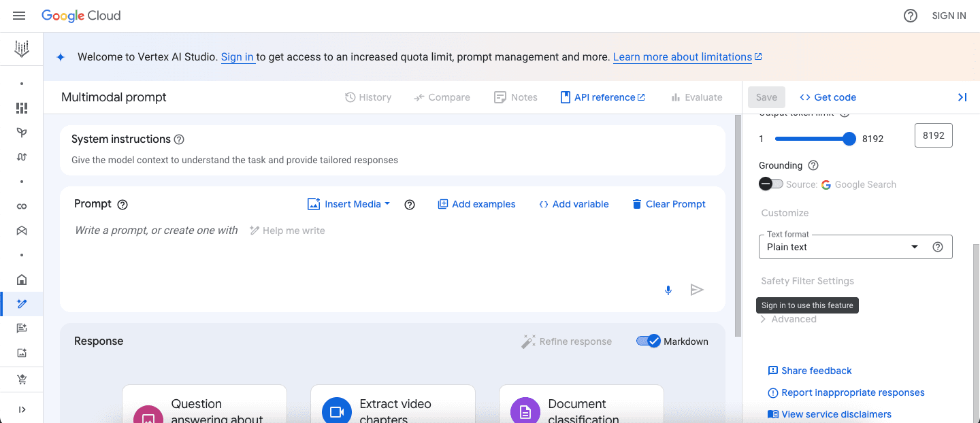Click the Google Cloud logo
Screen dimensions: 980x423
81,16
